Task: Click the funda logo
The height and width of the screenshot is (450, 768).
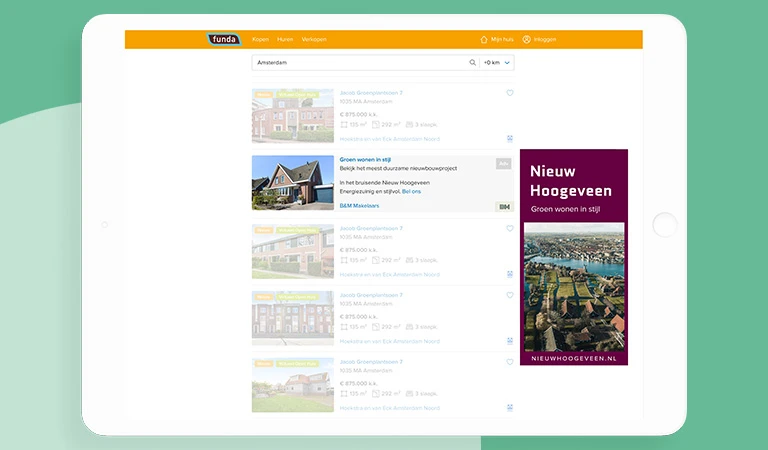Action: pos(224,39)
